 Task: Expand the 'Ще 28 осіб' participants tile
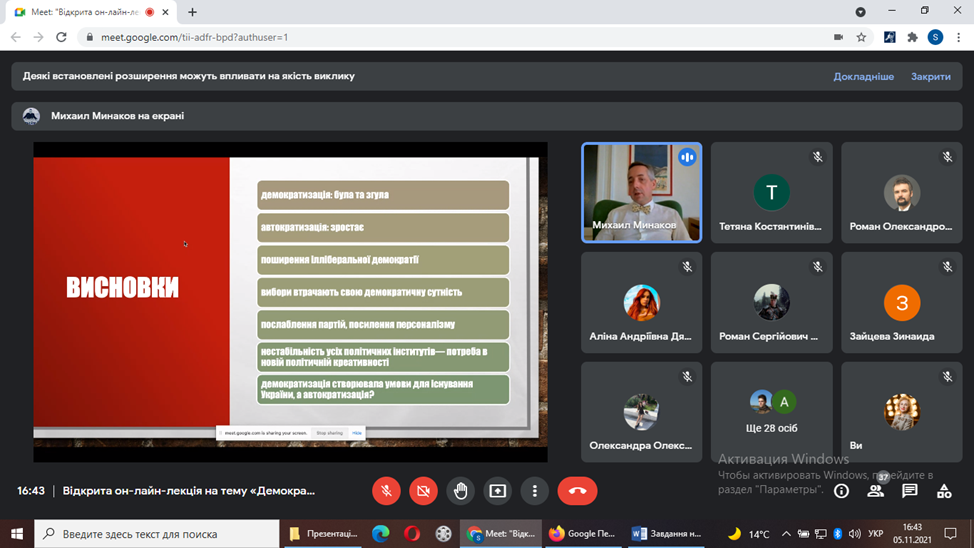(771, 412)
